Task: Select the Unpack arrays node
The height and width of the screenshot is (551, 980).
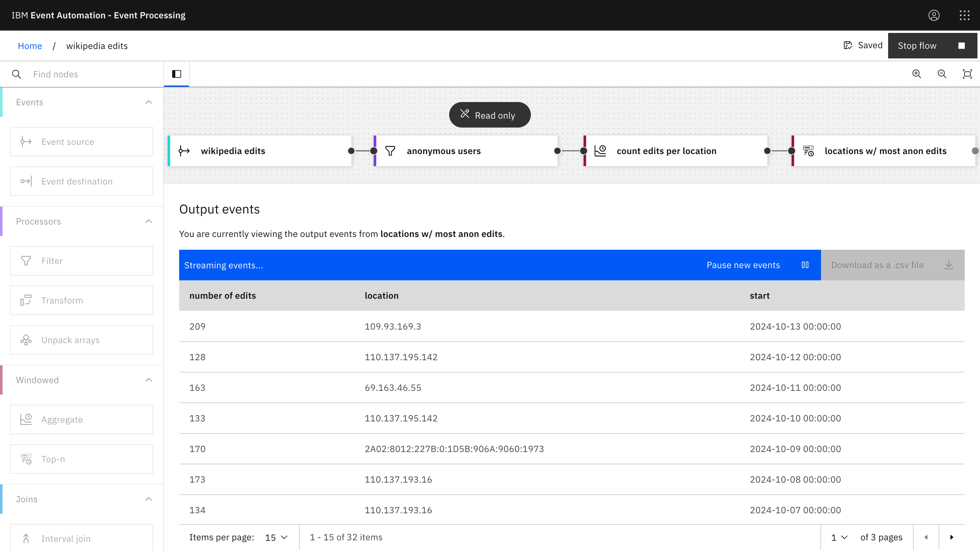Action: 81,340
